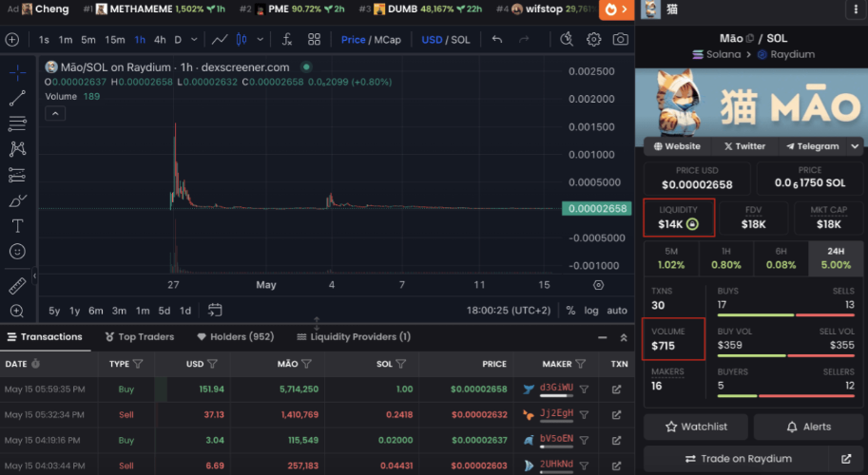Open the Telegram link
This screenshot has height=475, width=868.
click(813, 146)
